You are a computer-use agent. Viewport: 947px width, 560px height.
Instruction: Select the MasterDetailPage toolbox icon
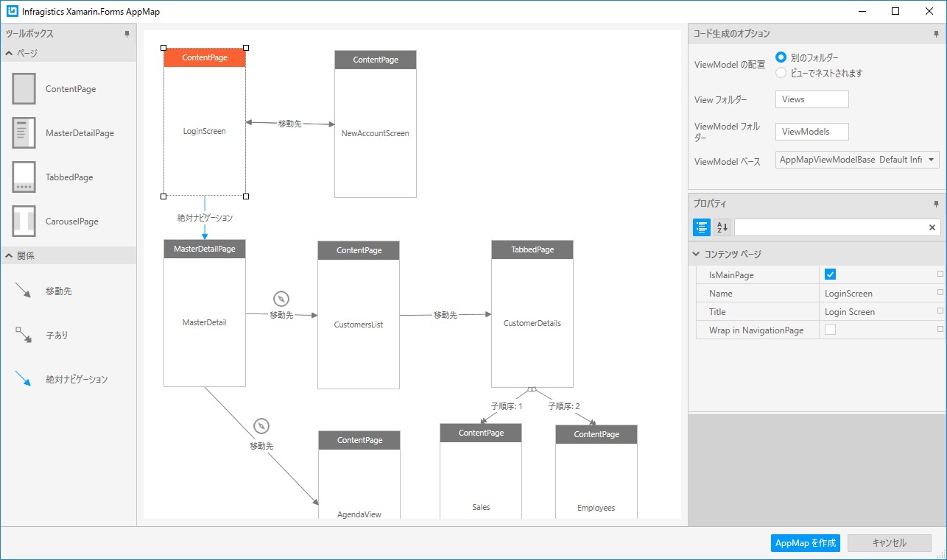pyautogui.click(x=24, y=132)
